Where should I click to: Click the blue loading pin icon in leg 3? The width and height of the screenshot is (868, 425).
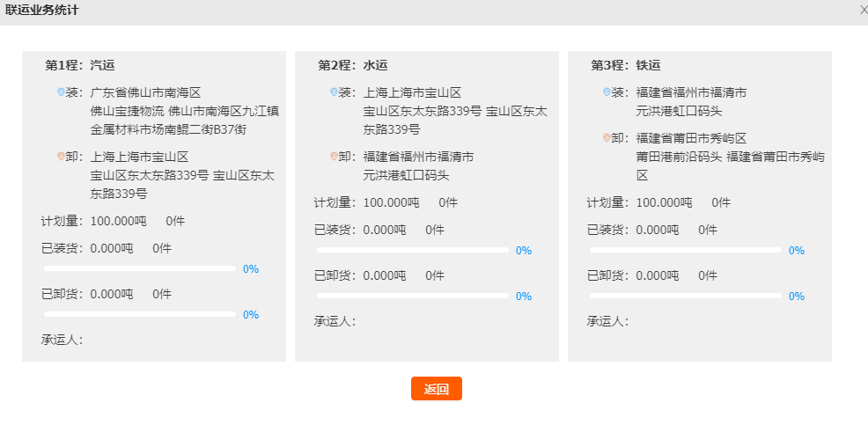607,92
